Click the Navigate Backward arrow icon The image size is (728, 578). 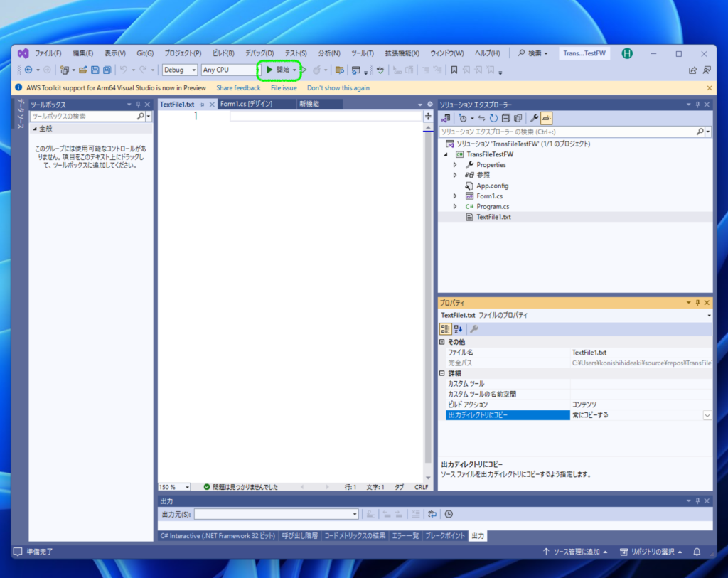coord(28,70)
